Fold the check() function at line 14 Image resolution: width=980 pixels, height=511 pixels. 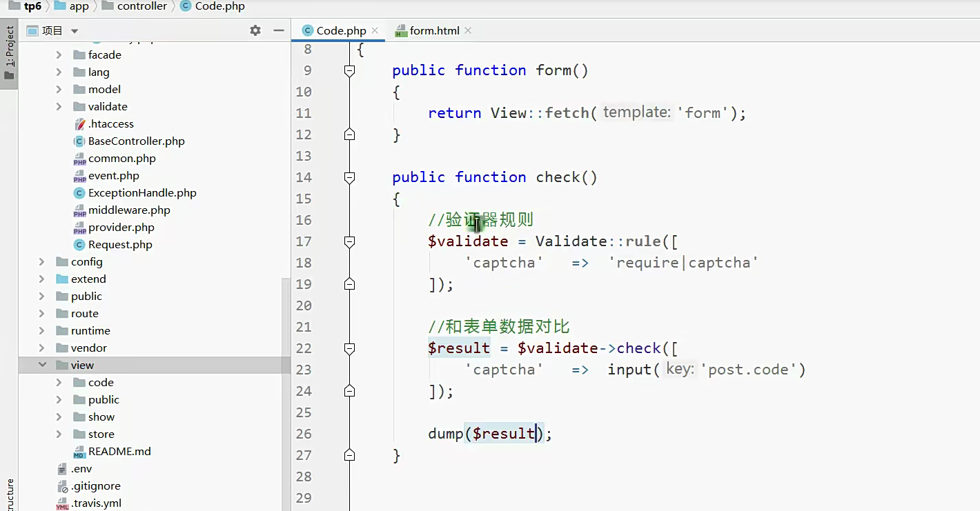tap(349, 177)
